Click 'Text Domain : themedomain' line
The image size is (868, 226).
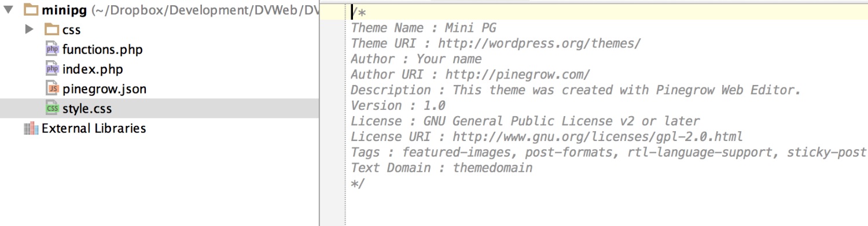442,168
